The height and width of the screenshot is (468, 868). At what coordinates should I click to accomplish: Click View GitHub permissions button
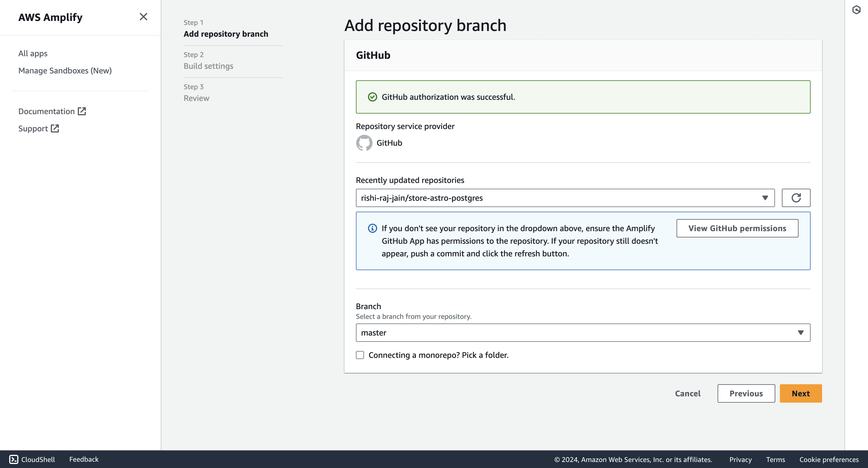(737, 228)
